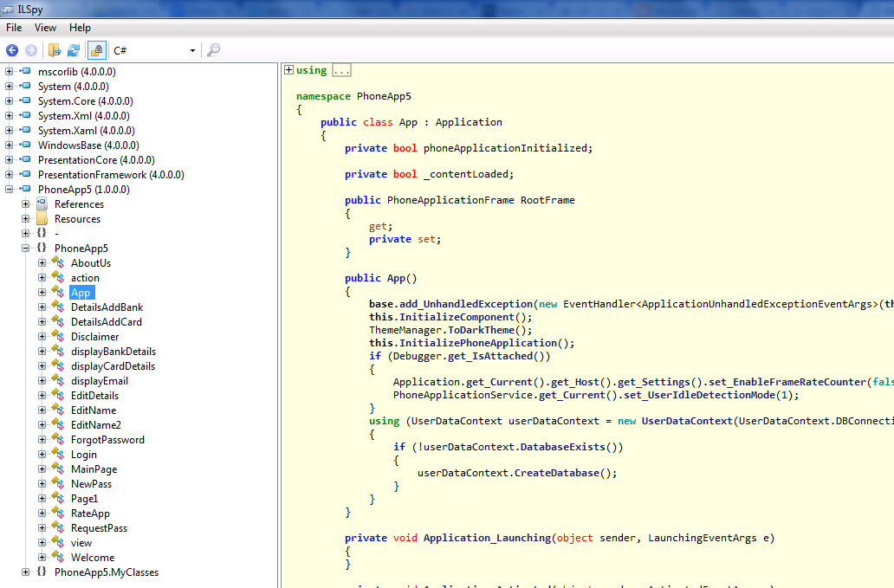Collapse the PhoneApp5 (1.0.0.0) assembly
Image resolution: width=894 pixels, height=588 pixels.
10,189
